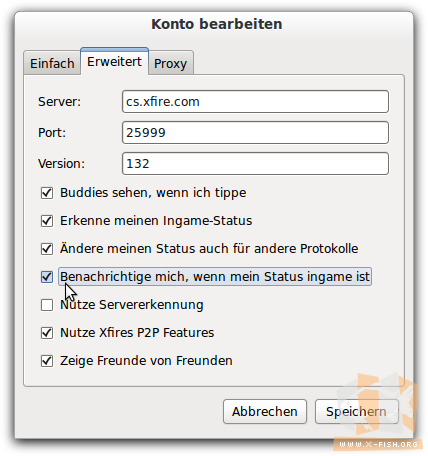Save settings with Speichern button

pyautogui.click(x=356, y=412)
